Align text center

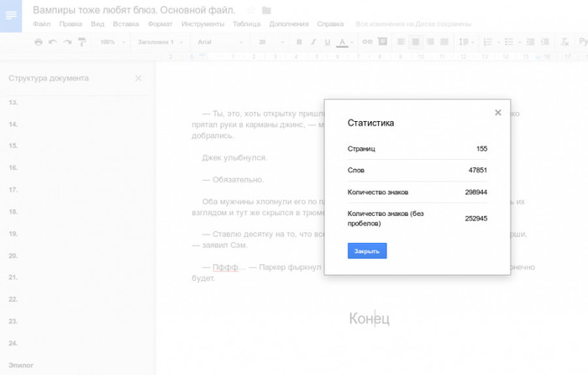416,42
